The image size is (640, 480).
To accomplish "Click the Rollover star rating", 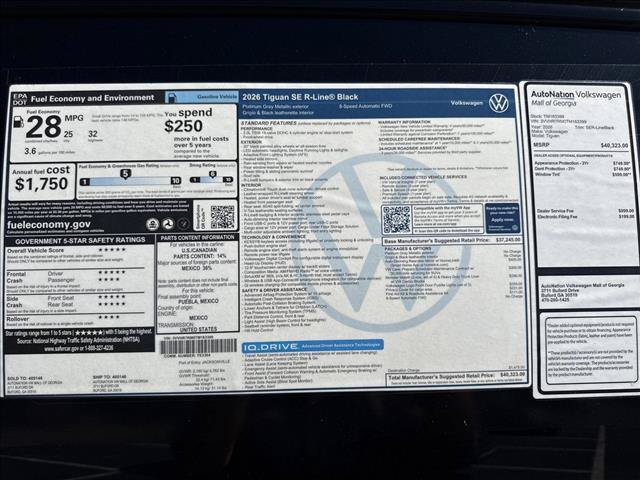I will (109, 317).
